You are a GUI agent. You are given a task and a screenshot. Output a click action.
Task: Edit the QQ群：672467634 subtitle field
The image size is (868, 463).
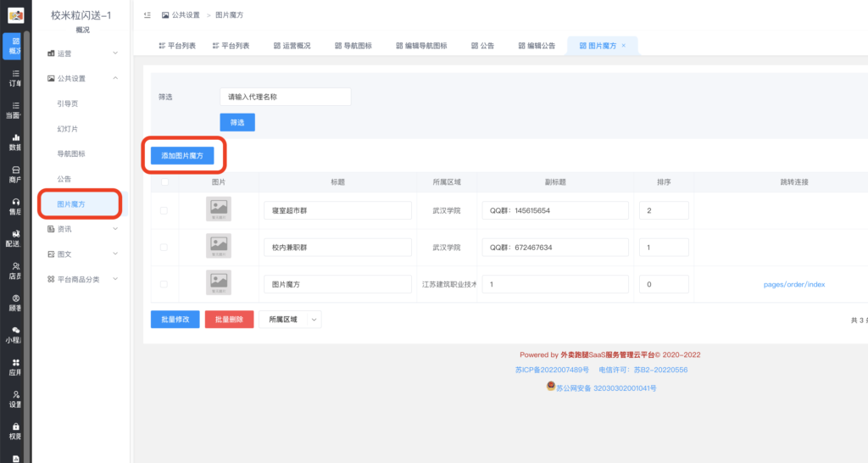555,248
